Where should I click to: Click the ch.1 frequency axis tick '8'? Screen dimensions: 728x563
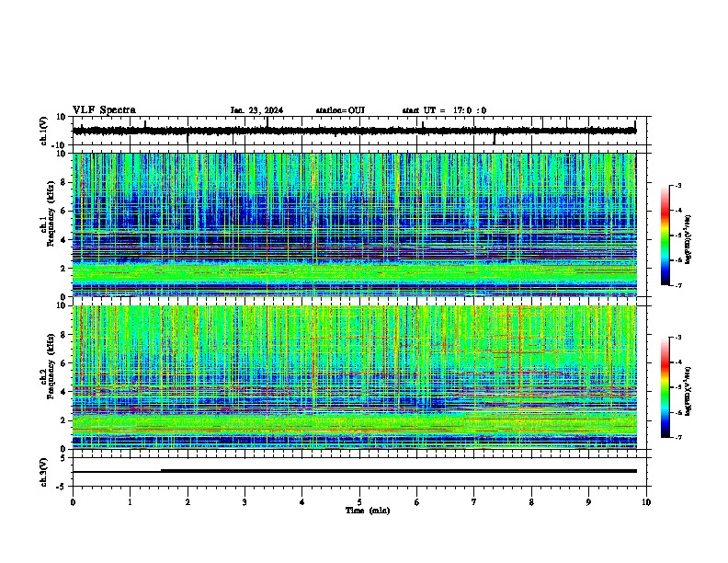64,182
